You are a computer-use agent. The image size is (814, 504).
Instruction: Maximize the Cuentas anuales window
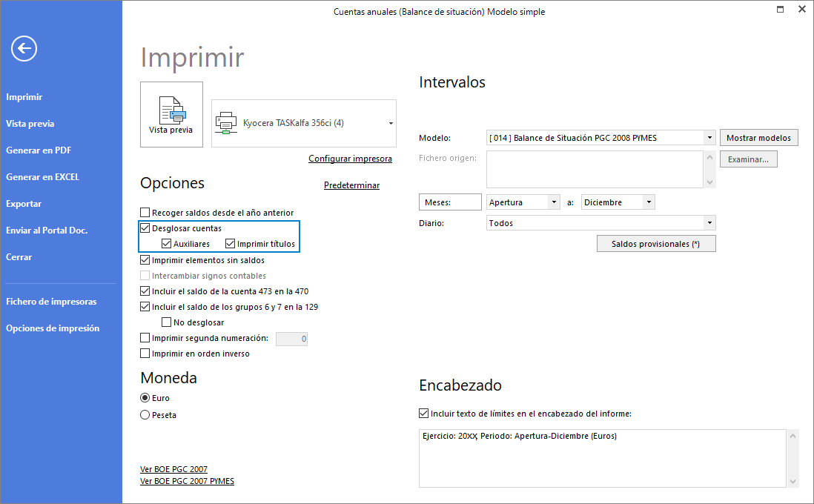[x=780, y=10]
